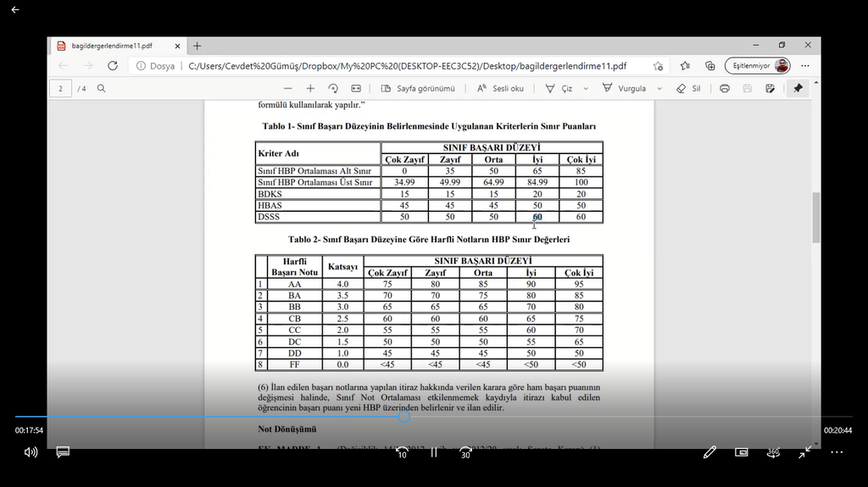
Task: Reload the PDF page
Action: coord(113,66)
